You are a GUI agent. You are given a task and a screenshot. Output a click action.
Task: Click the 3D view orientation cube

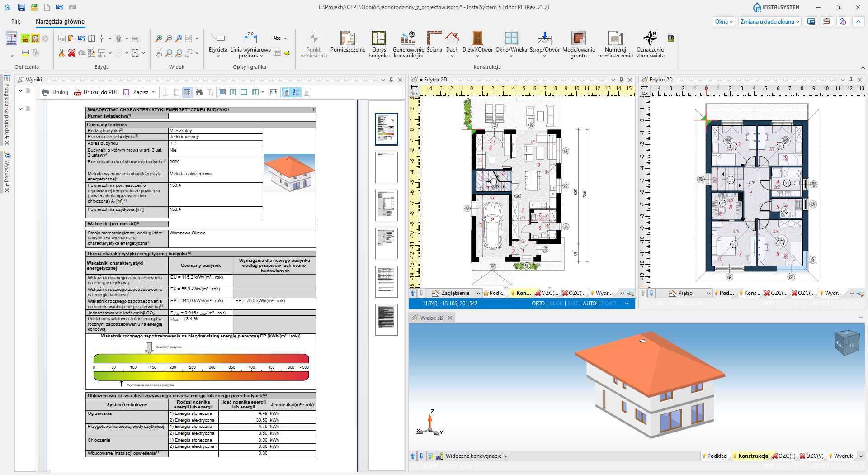[846, 342]
